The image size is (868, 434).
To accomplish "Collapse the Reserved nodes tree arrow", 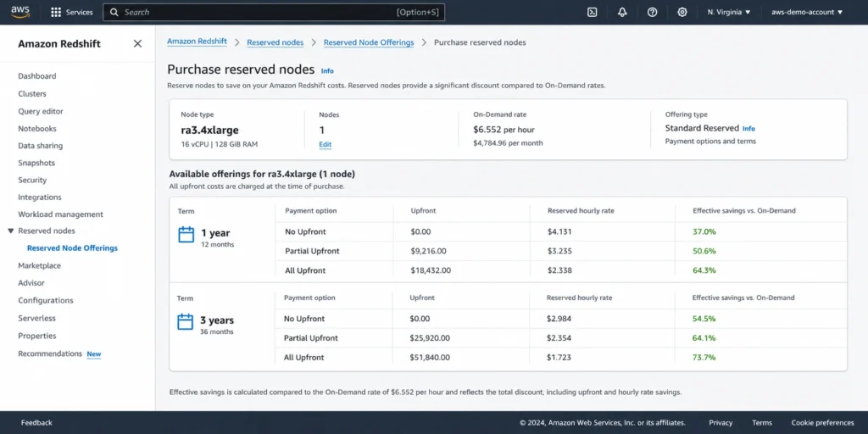I will point(10,231).
